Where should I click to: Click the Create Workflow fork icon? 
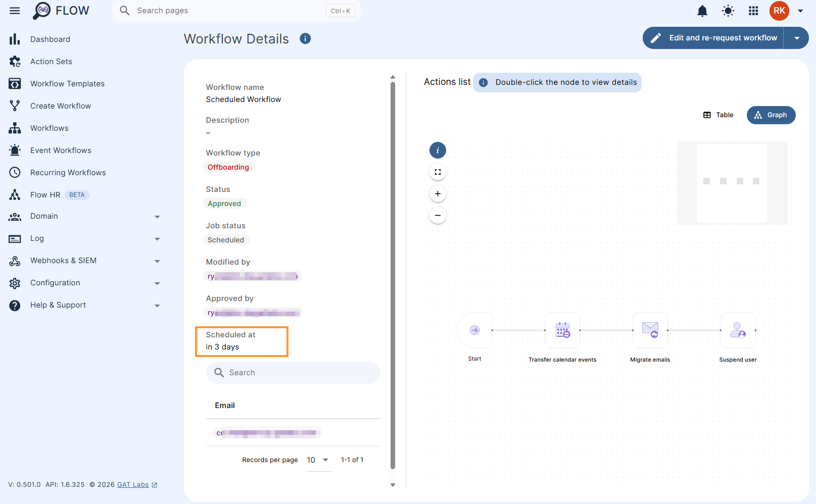pos(15,106)
